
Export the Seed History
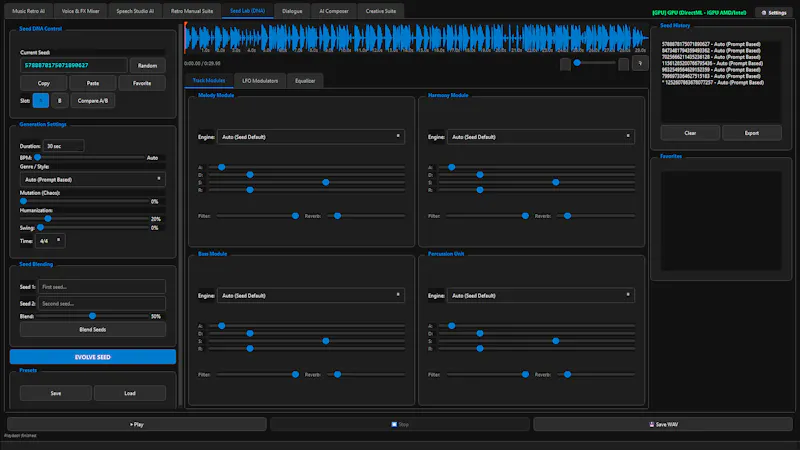pos(752,133)
